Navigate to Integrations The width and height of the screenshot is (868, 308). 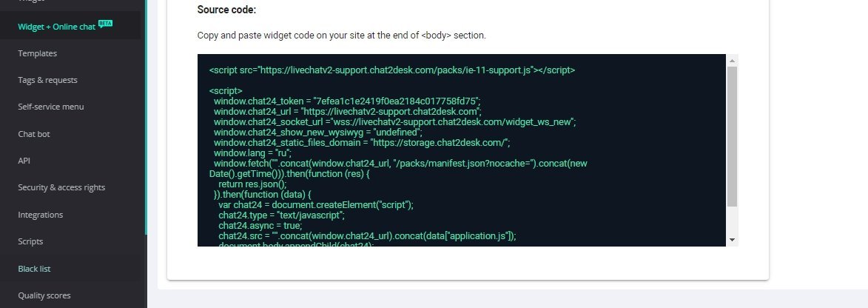click(x=41, y=215)
